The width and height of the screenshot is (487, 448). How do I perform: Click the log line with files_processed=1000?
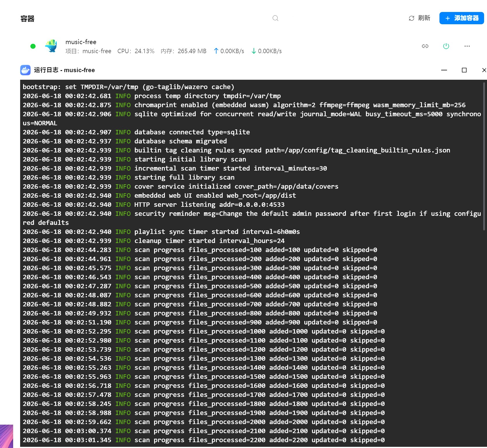pyautogui.click(x=204, y=331)
